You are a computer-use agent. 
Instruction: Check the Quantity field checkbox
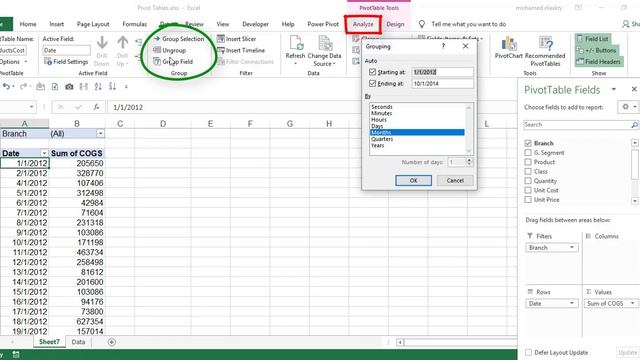point(528,181)
